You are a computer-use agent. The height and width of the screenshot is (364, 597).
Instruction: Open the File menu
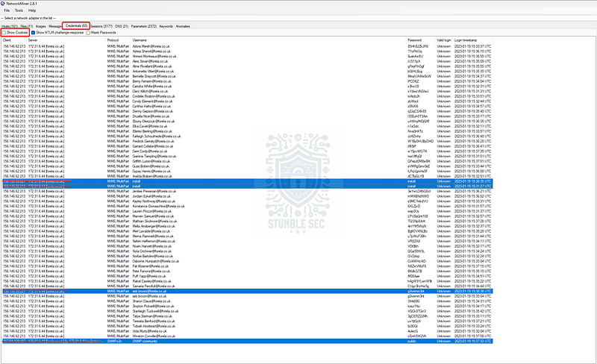pos(7,10)
